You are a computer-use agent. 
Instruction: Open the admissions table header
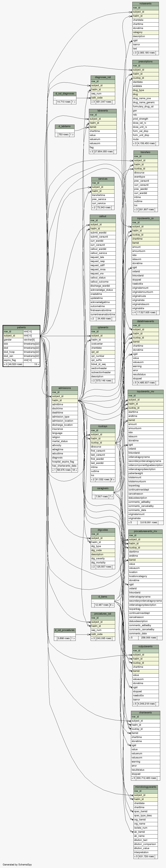(64, 388)
